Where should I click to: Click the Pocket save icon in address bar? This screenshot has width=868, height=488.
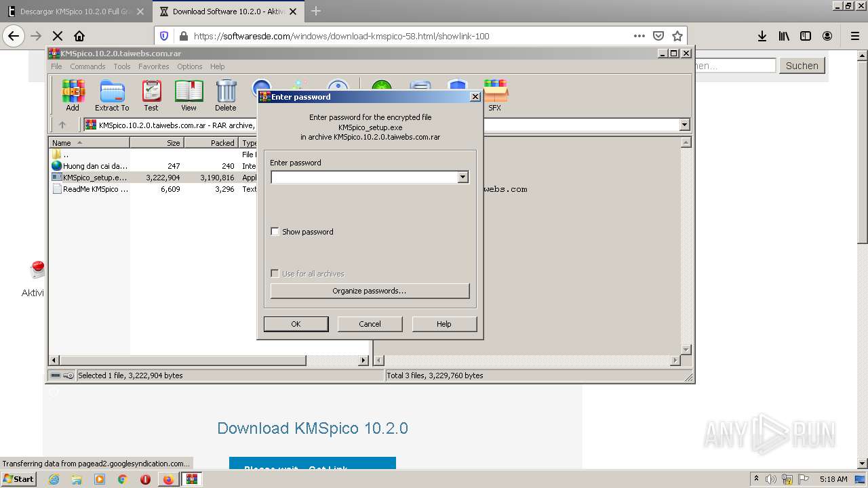[658, 36]
